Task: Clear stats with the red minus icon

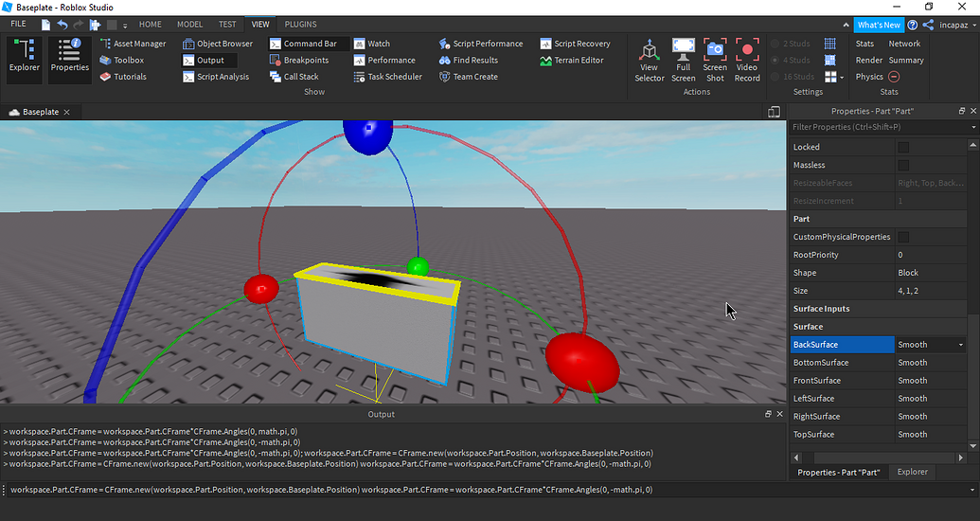Action: [894, 77]
